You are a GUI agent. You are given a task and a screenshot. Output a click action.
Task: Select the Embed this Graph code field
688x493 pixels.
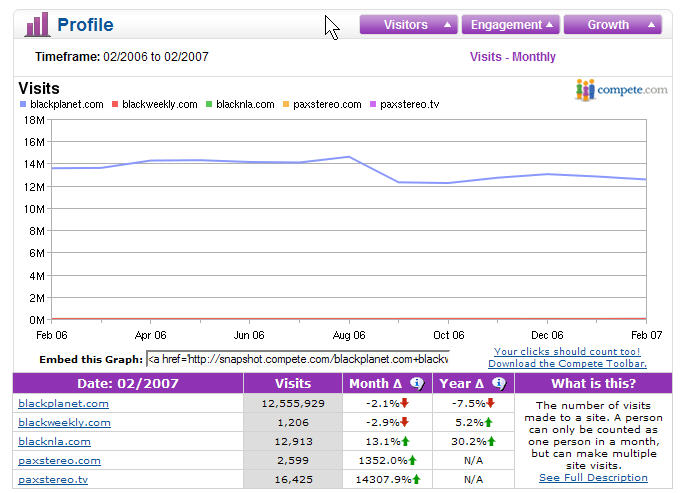pyautogui.click(x=298, y=359)
